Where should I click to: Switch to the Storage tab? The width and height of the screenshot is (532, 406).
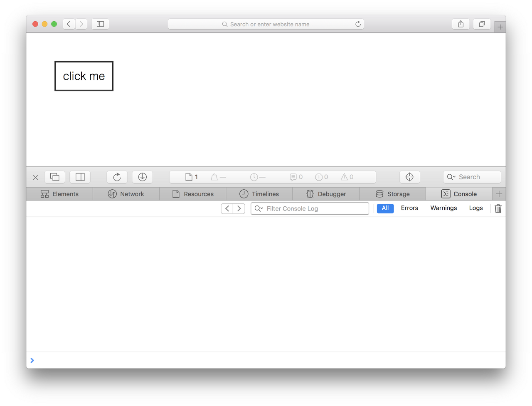393,194
